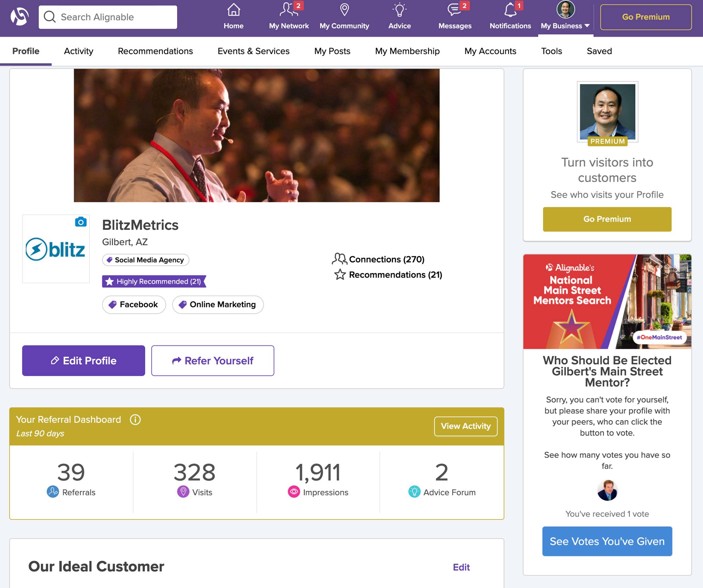Select the Tools tab
The image size is (703, 588).
point(551,51)
